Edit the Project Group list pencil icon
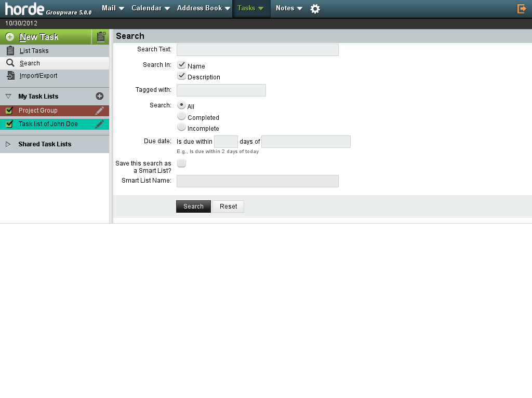Image resolution: width=532 pixels, height=398 pixels. point(99,111)
